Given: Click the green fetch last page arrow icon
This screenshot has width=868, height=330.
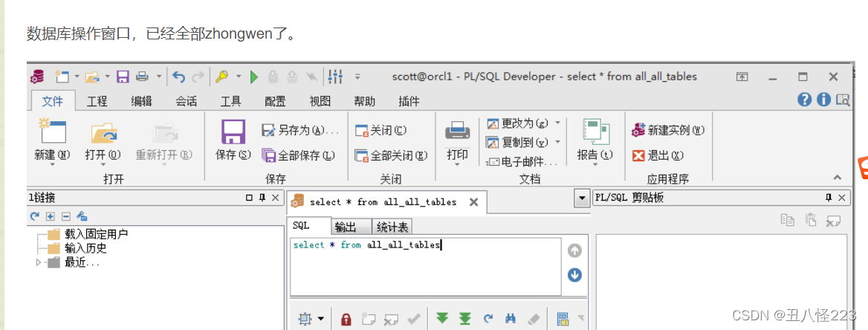Looking at the screenshot, I should click(x=465, y=318).
